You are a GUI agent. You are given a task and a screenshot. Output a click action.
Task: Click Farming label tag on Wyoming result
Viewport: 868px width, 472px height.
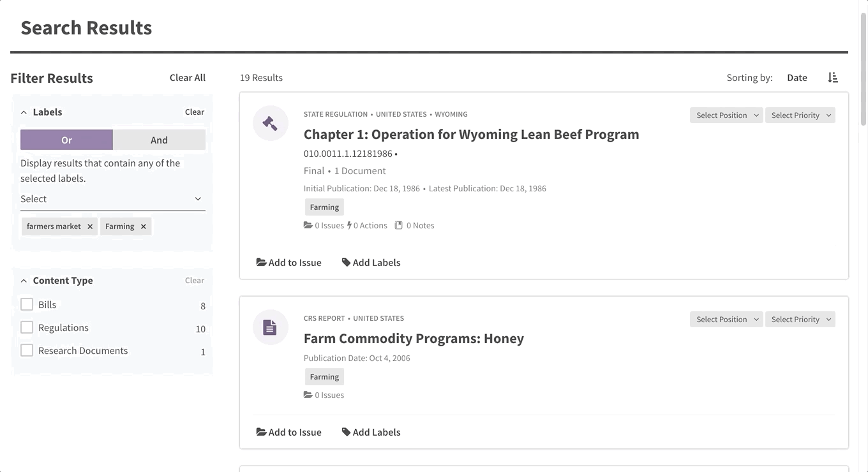coord(324,207)
